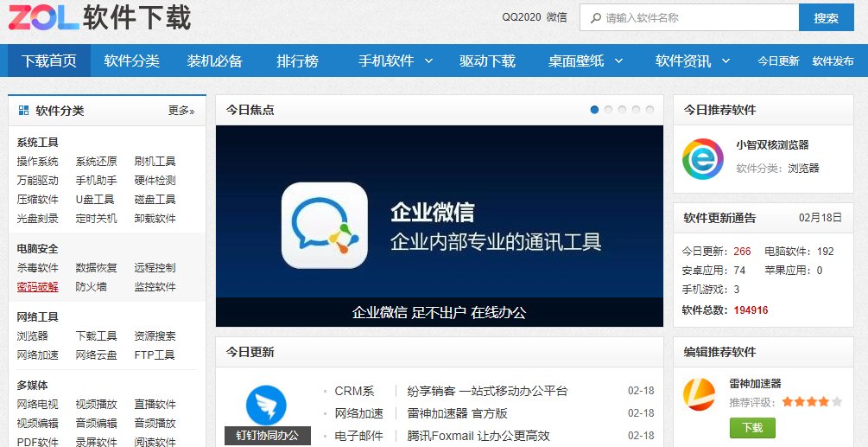Open the 浏览器 category under 小智双核浏览器
Viewport: 868px width, 447px height.
coord(803,169)
